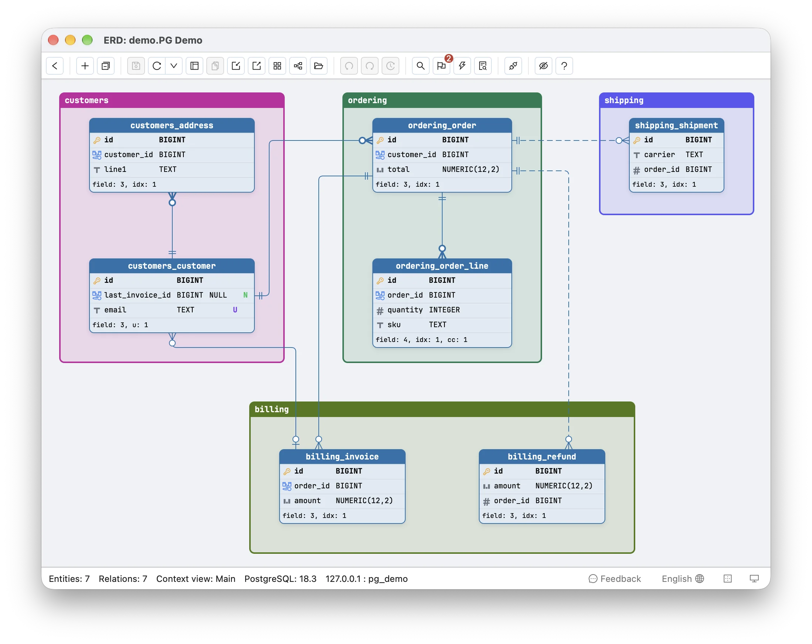The width and height of the screenshot is (812, 644).
Task: Open the flags icon showing badge 2
Action: (x=441, y=66)
